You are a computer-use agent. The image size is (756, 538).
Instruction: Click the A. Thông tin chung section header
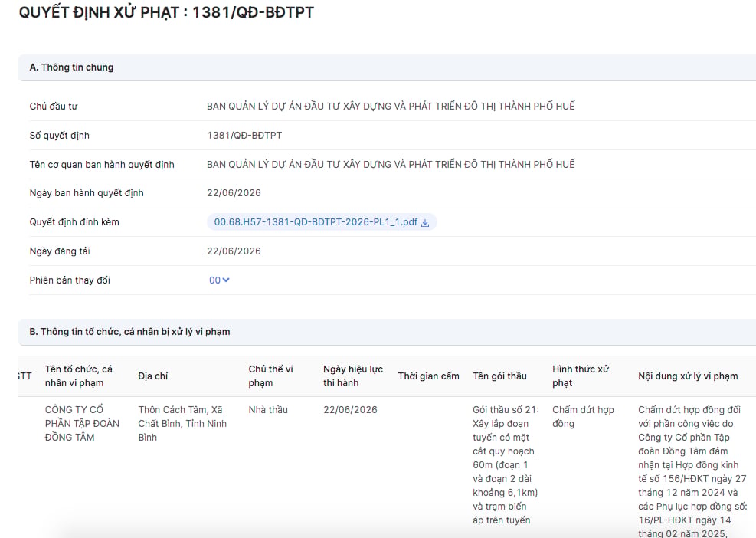click(387, 67)
